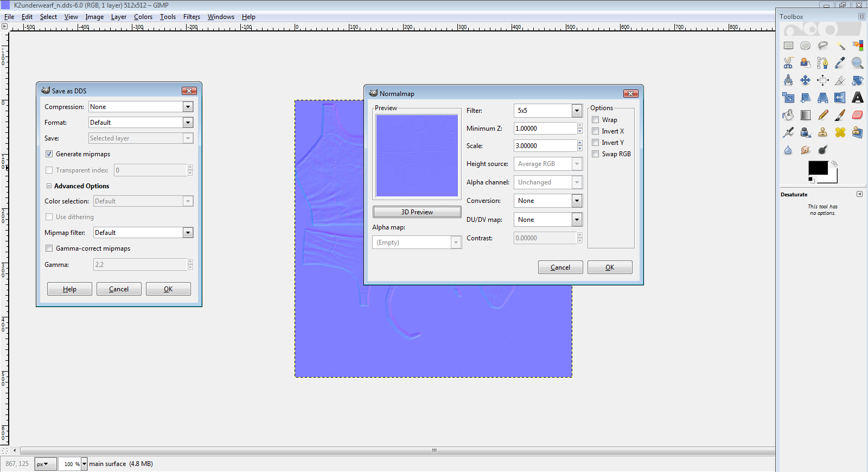Check the Swap RGB option
The width and height of the screenshot is (868, 472).
pos(596,154)
